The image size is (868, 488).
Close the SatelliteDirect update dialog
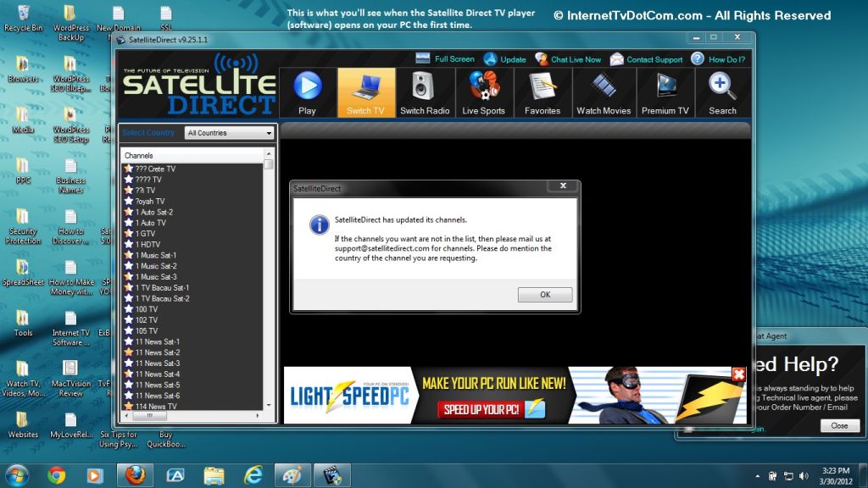[563, 186]
